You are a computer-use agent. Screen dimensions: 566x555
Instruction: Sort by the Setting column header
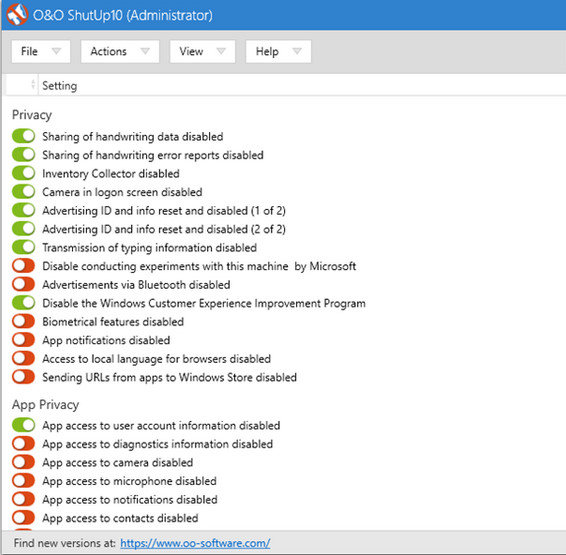(x=60, y=86)
